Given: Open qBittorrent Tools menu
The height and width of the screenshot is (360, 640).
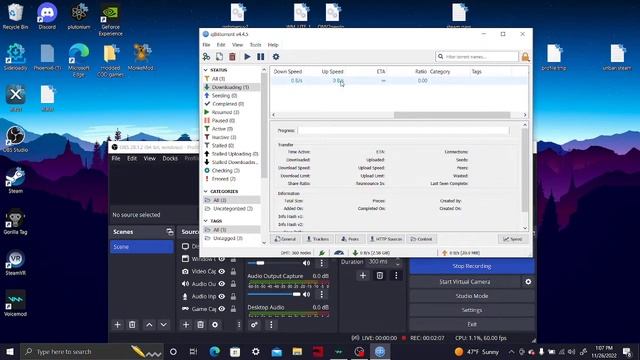Looking at the screenshot, I should 256,44.
